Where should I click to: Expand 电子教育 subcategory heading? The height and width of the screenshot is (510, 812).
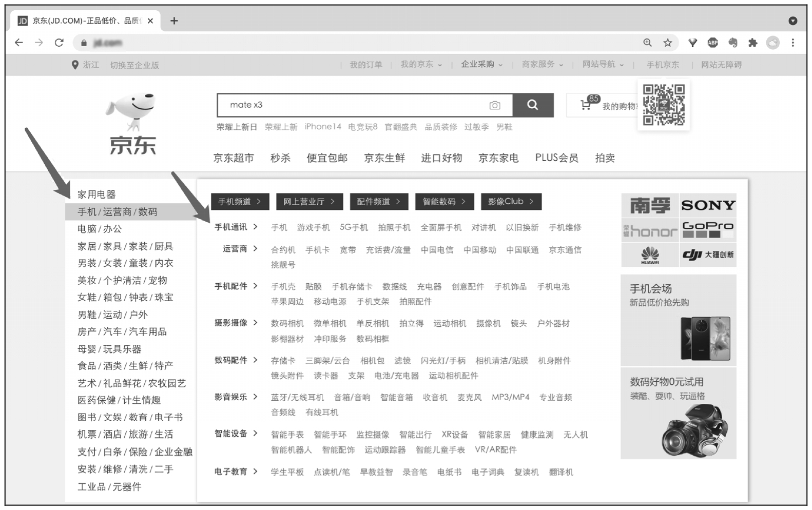coord(236,472)
